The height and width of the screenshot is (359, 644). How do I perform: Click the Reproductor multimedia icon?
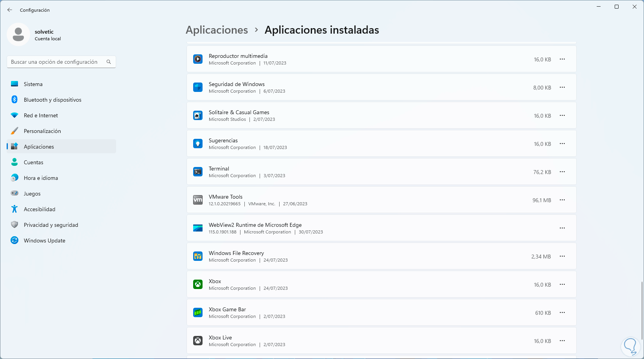[198, 59]
